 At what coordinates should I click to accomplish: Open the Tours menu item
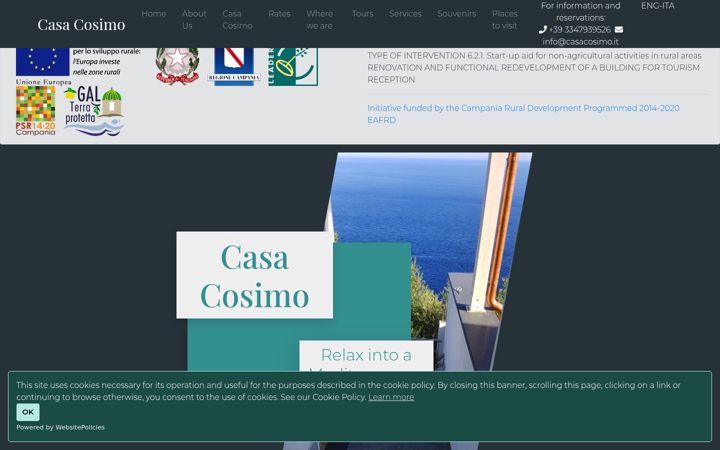pos(362,14)
